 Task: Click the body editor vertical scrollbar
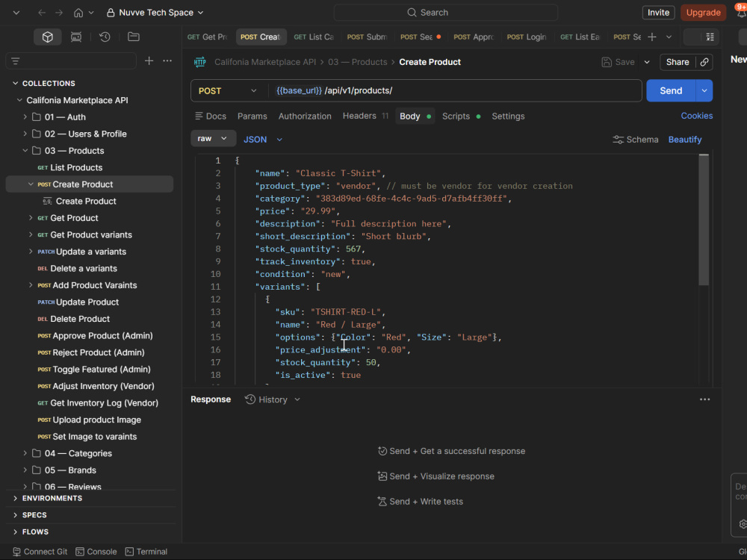click(703, 220)
